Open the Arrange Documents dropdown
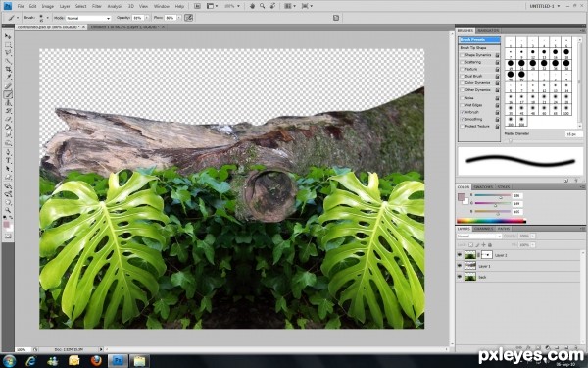This screenshot has height=368, width=588. (289, 6)
